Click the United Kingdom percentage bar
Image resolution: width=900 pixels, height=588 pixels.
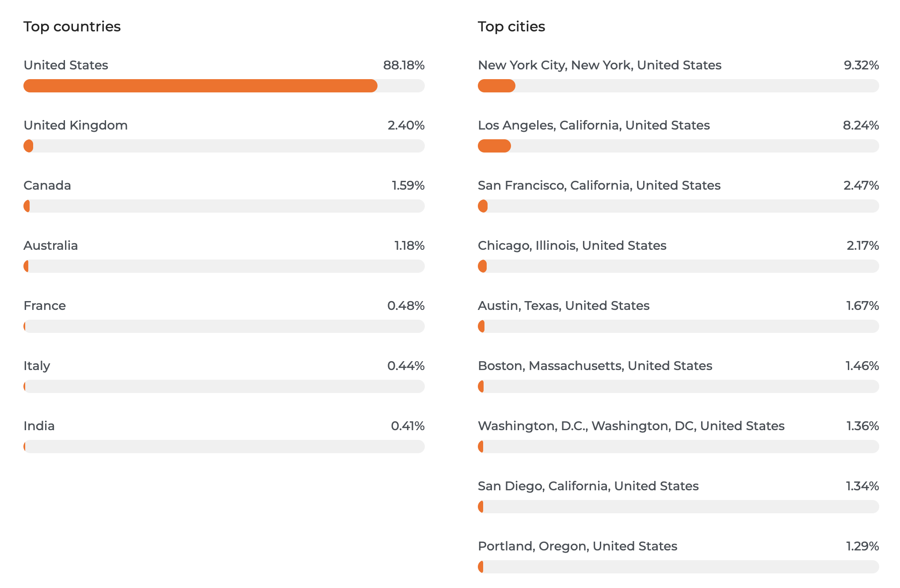pos(224,146)
